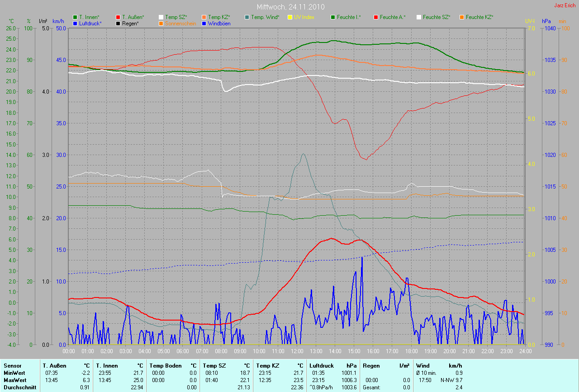Click the Temp KZ average '22.36'
Viewport: 579px width, 392px height.
pyautogui.click(x=296, y=387)
